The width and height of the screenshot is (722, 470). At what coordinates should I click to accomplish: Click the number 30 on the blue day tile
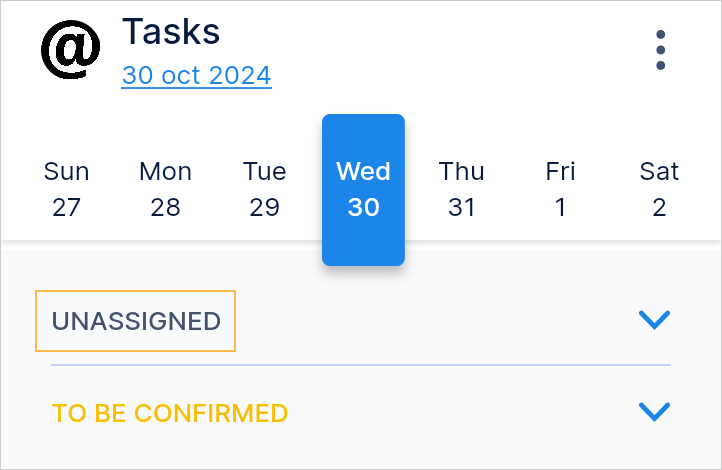(363, 208)
